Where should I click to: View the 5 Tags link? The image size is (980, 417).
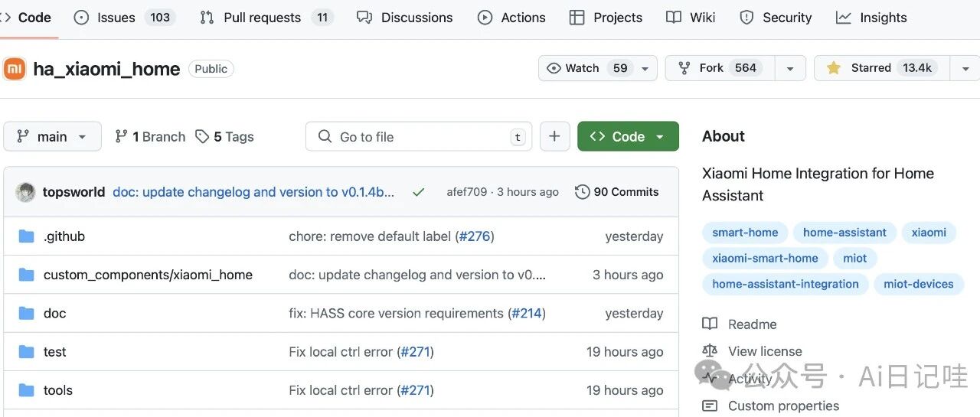pos(224,136)
